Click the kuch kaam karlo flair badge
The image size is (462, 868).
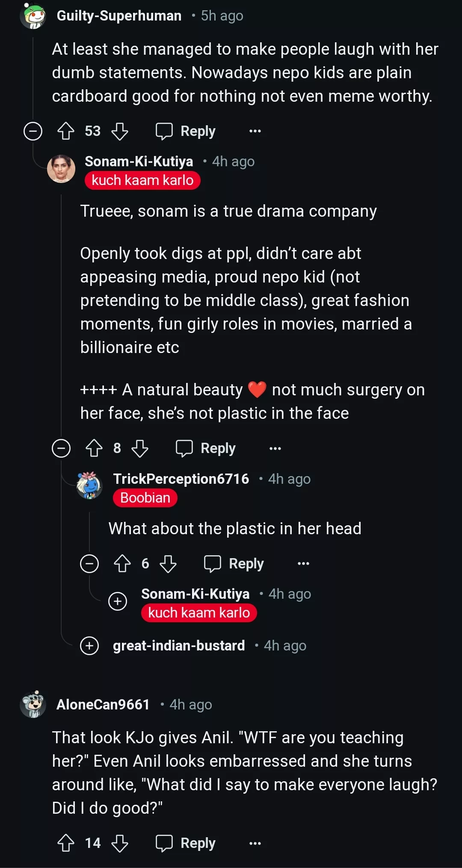click(142, 180)
